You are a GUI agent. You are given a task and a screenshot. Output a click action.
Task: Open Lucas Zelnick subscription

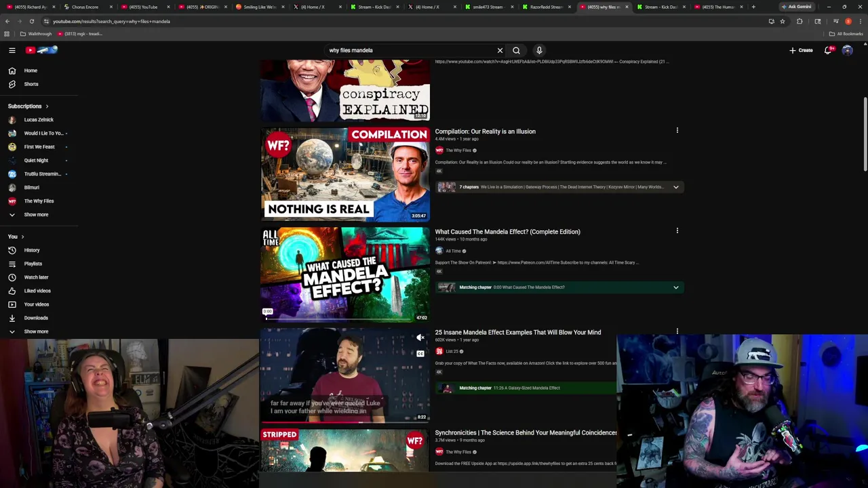(39, 120)
